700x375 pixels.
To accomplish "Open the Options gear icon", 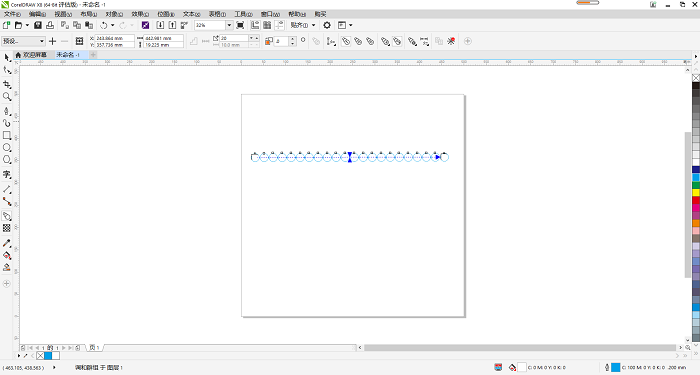I will (x=327, y=25).
